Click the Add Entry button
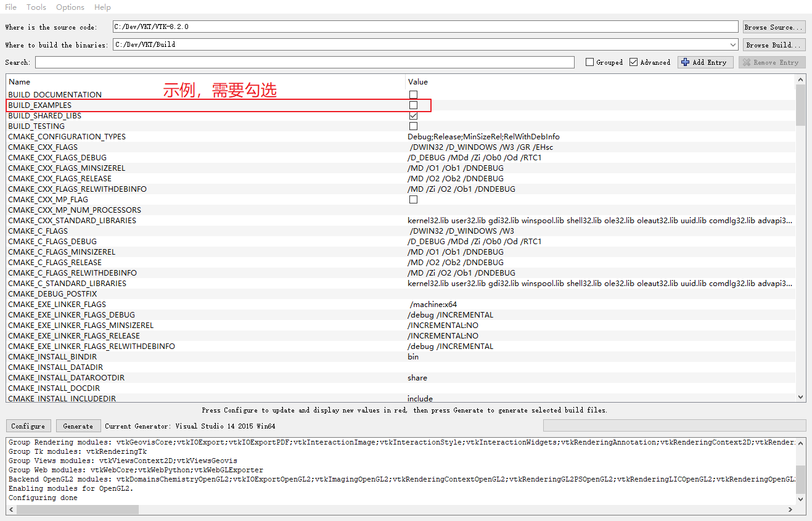 [705, 62]
